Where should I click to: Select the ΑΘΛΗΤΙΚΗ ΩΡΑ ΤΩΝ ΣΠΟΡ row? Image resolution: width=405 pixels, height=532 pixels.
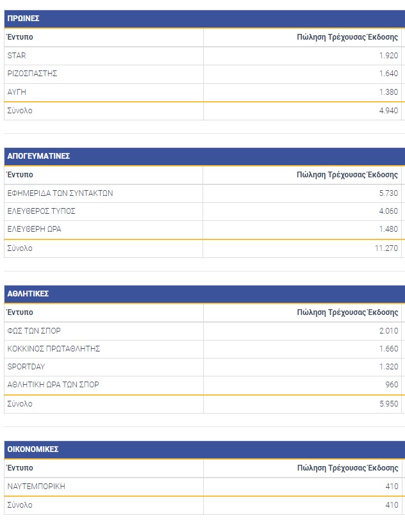click(53, 385)
